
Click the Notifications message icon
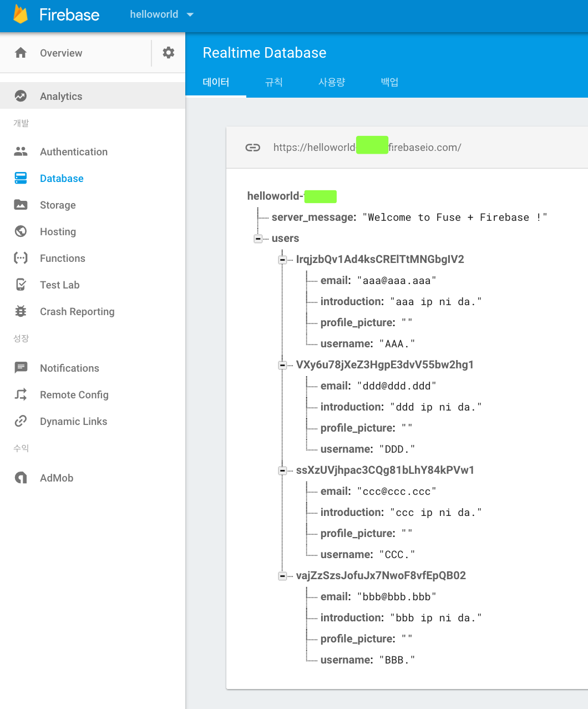[21, 368]
